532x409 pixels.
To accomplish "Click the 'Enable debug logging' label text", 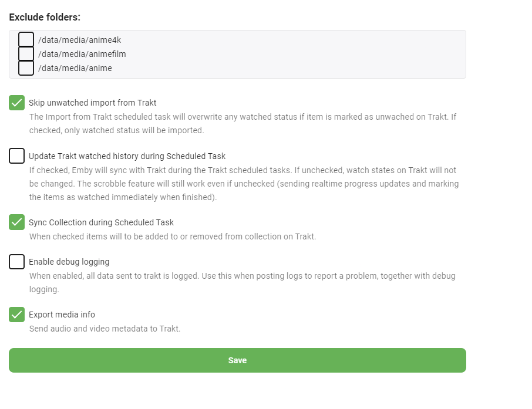I will coord(69,262).
